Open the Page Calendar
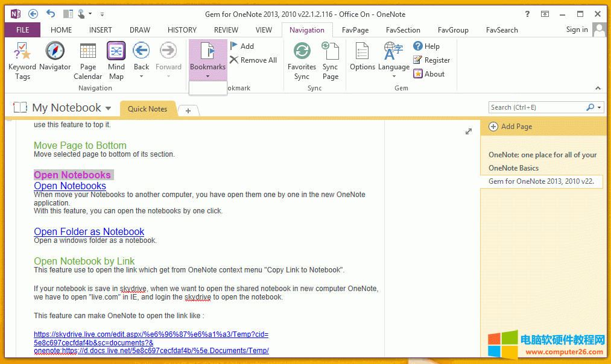Screen dimensions: 611x364 pyautogui.click(x=88, y=61)
